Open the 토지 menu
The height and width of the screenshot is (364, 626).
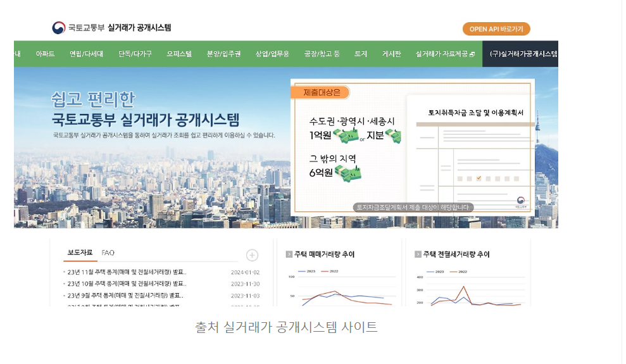click(x=361, y=54)
